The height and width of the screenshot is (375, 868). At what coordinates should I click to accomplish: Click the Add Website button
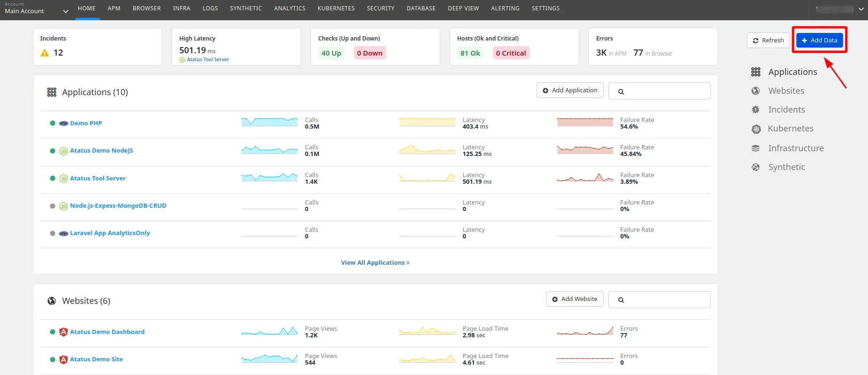(x=574, y=299)
